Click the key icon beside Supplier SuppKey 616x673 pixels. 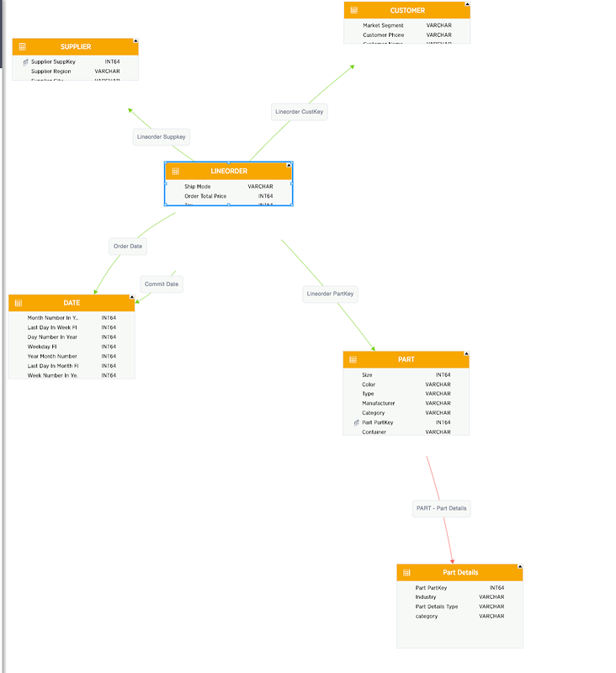26,62
